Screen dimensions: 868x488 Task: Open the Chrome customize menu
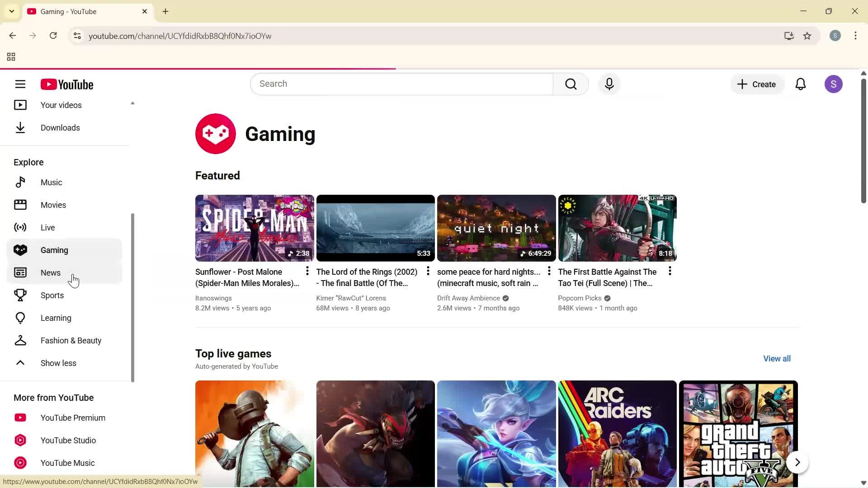tap(855, 36)
